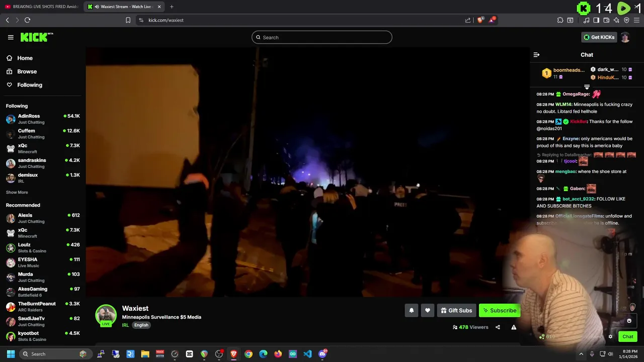Open Loulz Slots & Casino channel
The width and height of the screenshot is (644, 362).
43,247
